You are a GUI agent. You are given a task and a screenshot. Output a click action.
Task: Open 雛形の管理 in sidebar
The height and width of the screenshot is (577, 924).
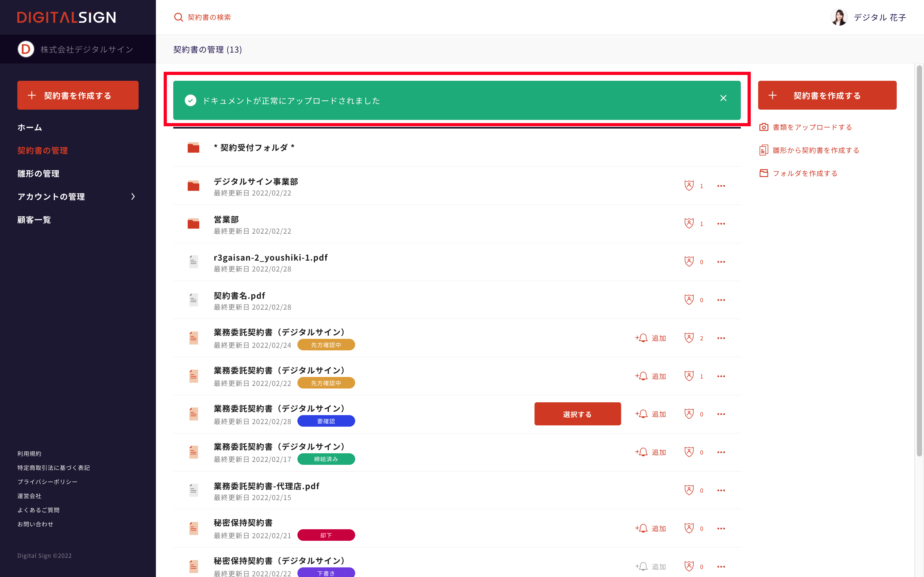tap(38, 174)
